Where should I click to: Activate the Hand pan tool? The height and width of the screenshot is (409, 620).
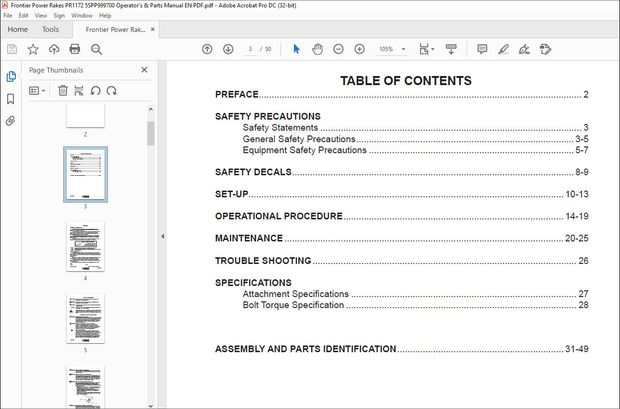pos(317,49)
